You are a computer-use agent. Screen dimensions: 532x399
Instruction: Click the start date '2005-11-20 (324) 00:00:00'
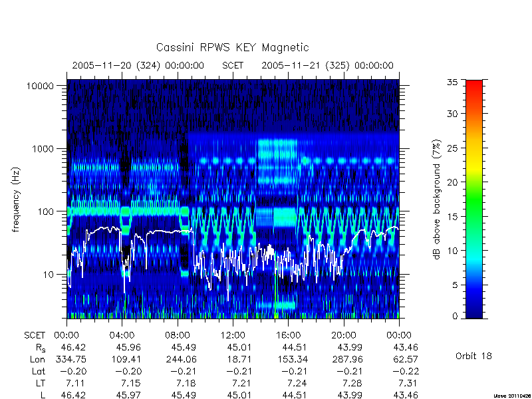138,65
